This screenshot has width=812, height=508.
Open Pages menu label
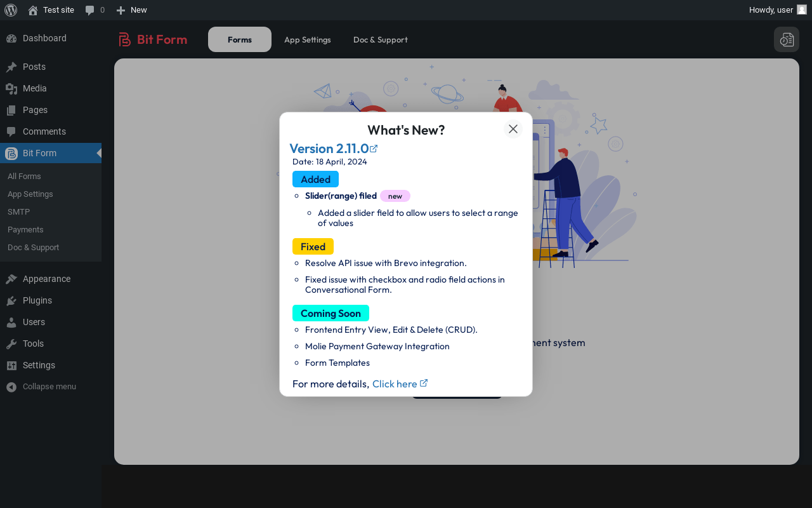click(36, 110)
